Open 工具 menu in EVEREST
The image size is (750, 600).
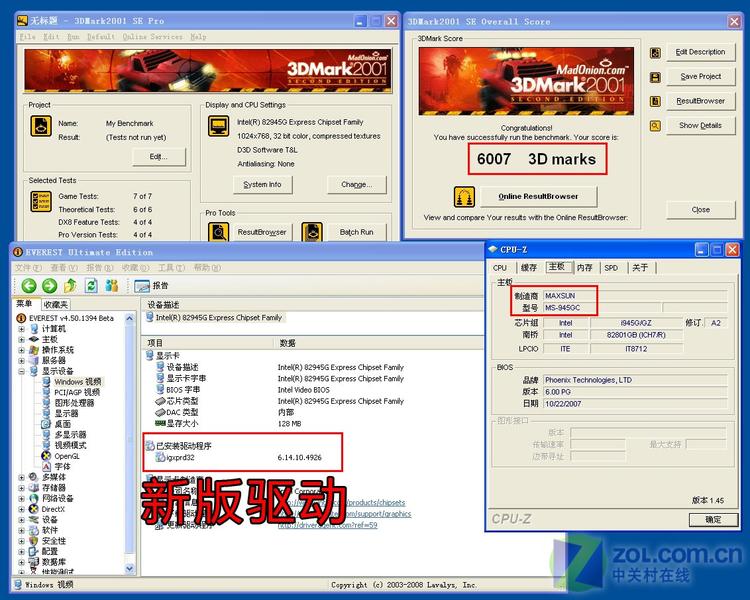click(171, 267)
